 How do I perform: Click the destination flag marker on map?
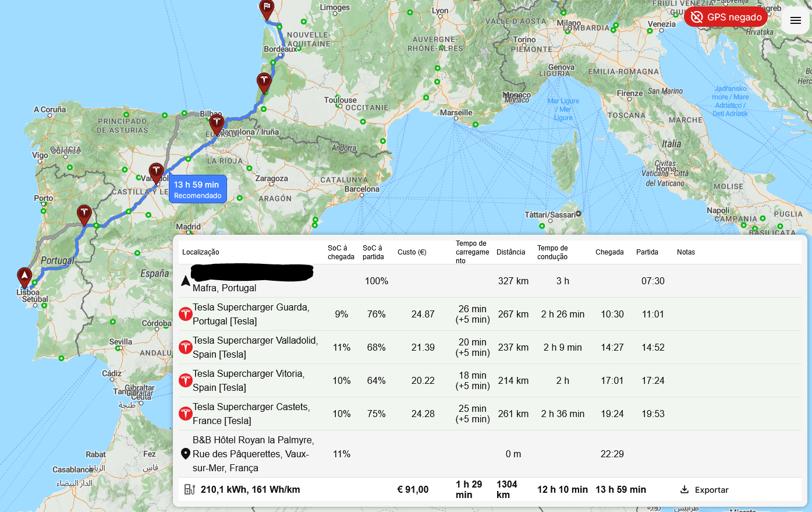(267, 9)
